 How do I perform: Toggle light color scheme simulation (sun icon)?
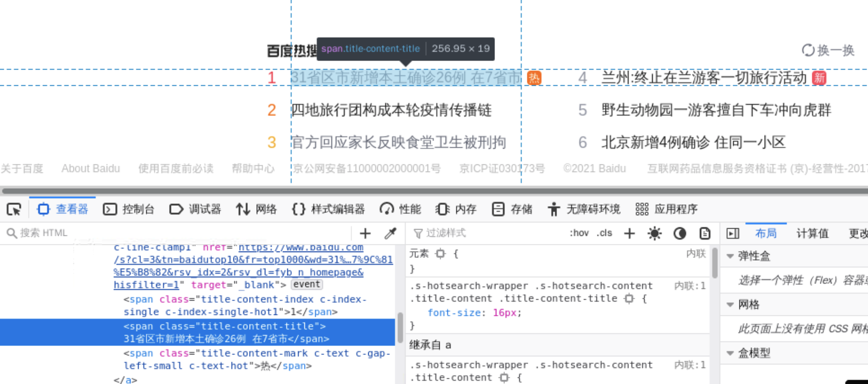655,233
